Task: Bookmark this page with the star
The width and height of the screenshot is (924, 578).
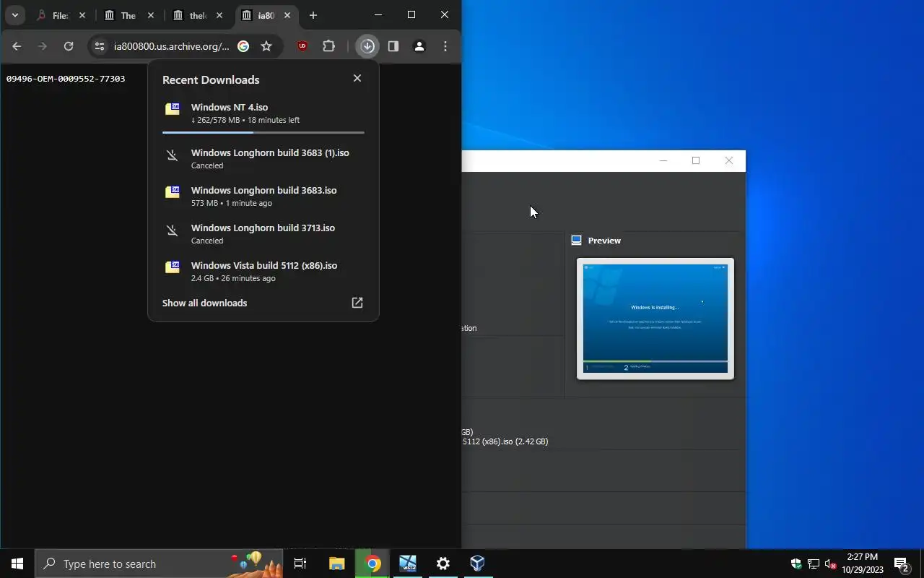Action: pos(266,46)
